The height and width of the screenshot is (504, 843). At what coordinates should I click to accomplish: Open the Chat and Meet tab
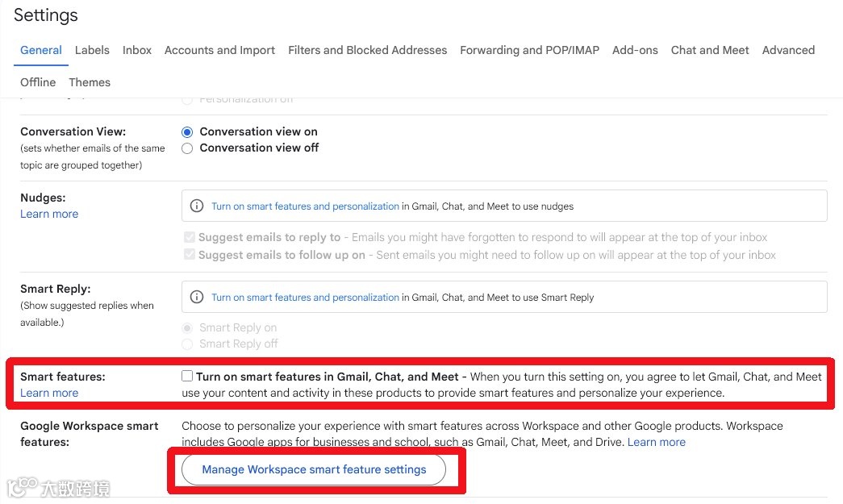[710, 50]
